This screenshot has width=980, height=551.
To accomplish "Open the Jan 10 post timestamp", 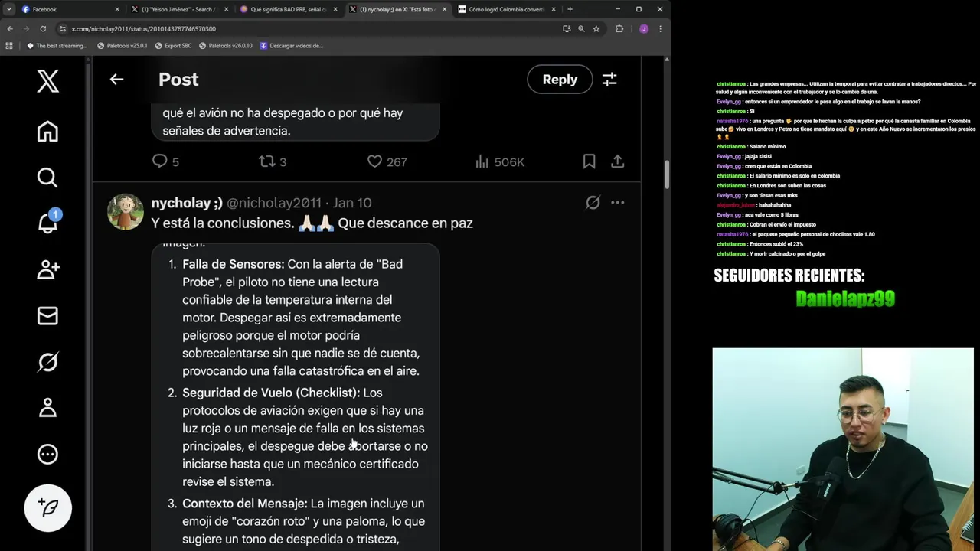I will (x=352, y=203).
